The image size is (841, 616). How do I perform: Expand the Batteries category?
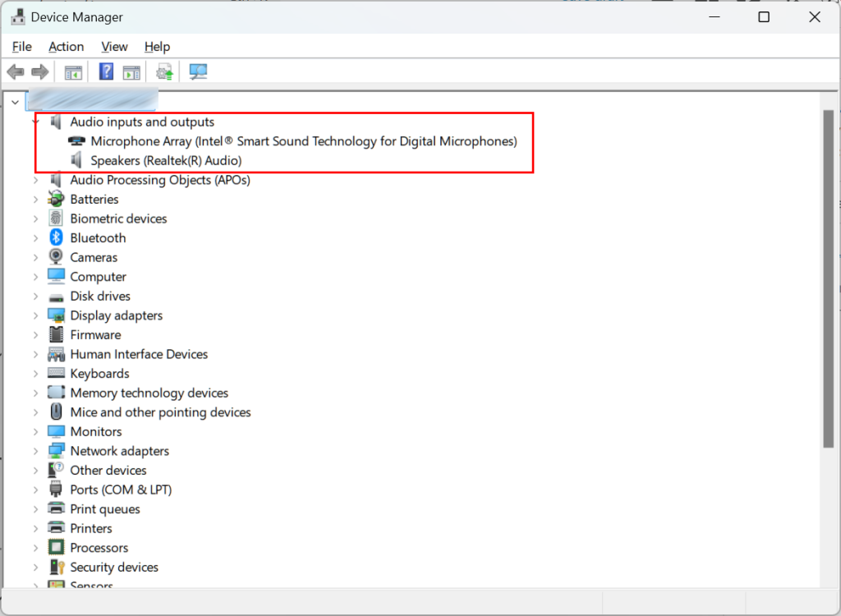[35, 200]
